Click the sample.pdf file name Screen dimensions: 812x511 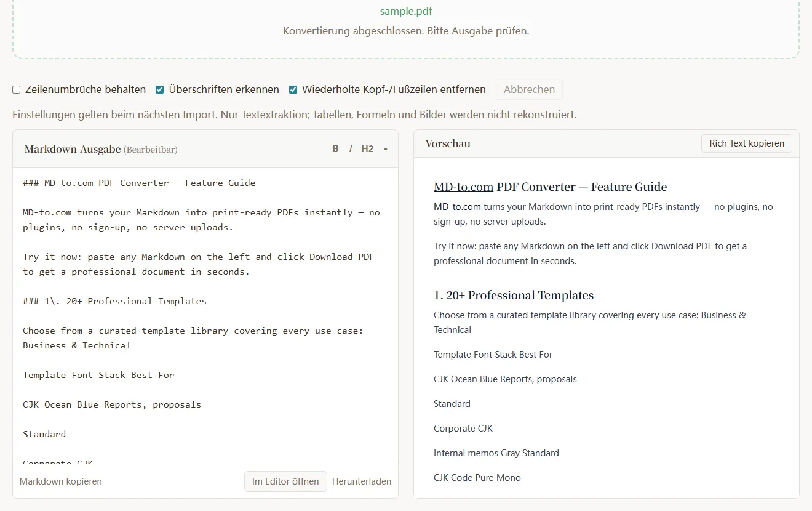406,11
